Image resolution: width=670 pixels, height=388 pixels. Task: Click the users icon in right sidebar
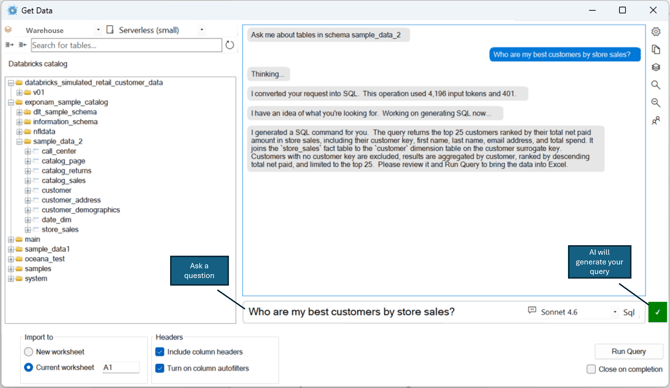pyautogui.click(x=655, y=121)
